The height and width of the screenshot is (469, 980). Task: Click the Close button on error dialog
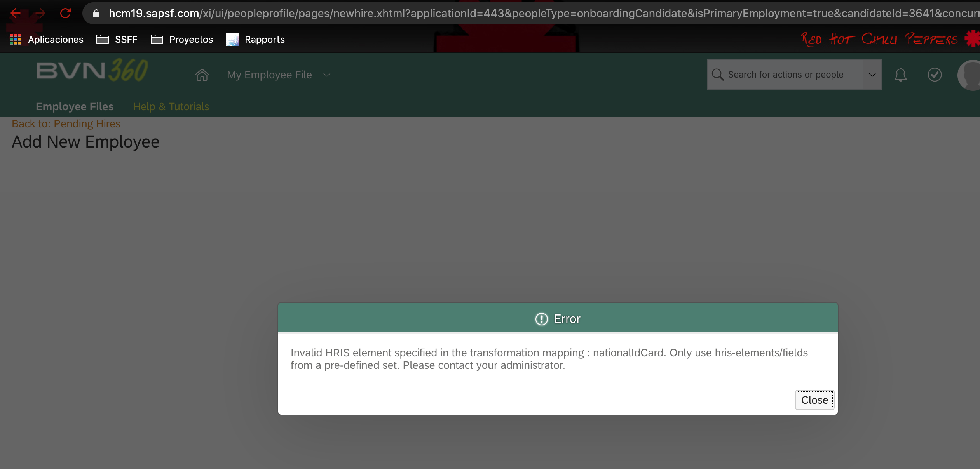(814, 400)
